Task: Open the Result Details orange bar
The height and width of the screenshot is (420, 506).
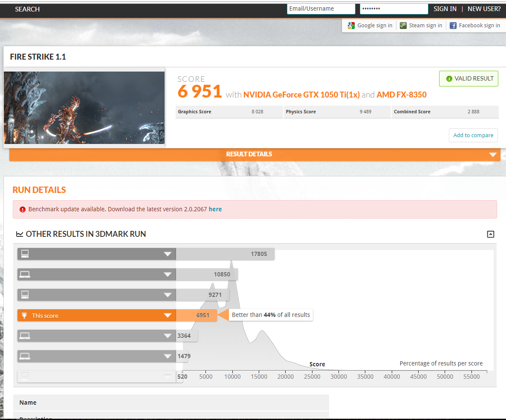Action: pyautogui.click(x=254, y=155)
